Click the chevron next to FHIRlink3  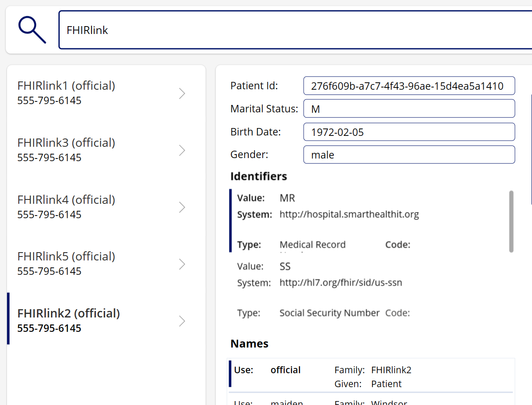(x=182, y=150)
